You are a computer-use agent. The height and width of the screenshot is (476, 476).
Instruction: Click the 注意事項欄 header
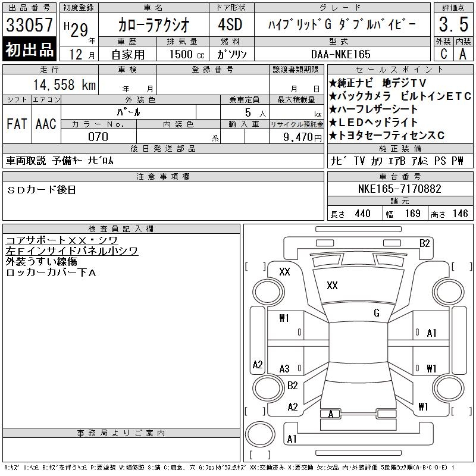[x=163, y=176]
